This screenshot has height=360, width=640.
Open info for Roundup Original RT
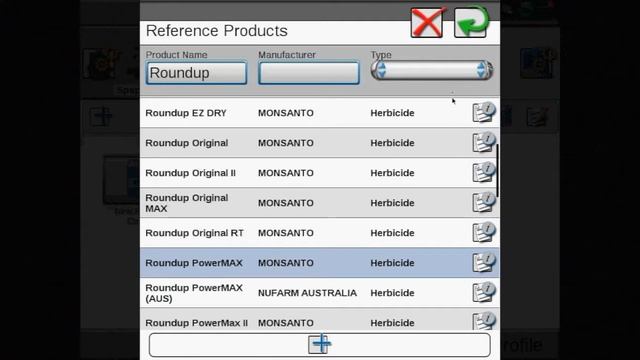(484, 232)
